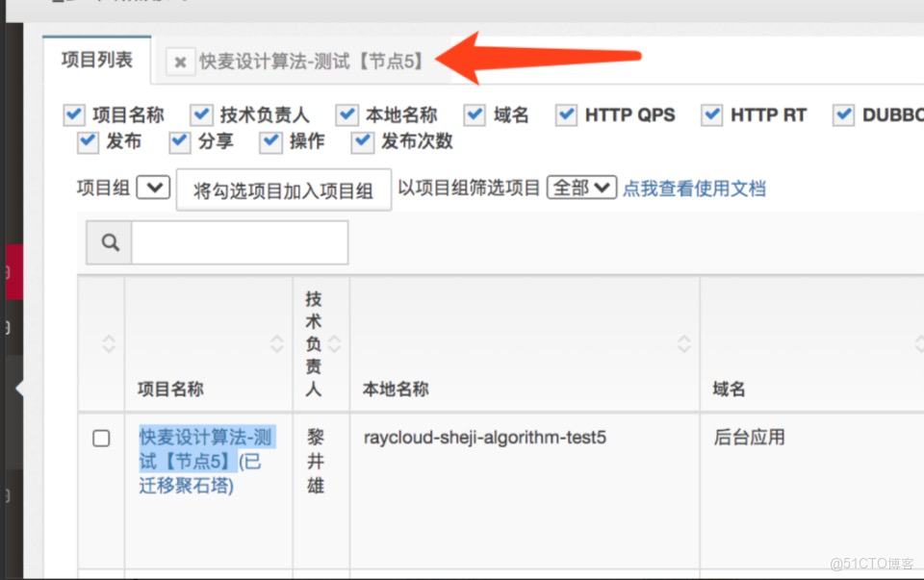
Task: Toggle the HTTP RT column checkbox
Action: pyautogui.click(x=712, y=114)
